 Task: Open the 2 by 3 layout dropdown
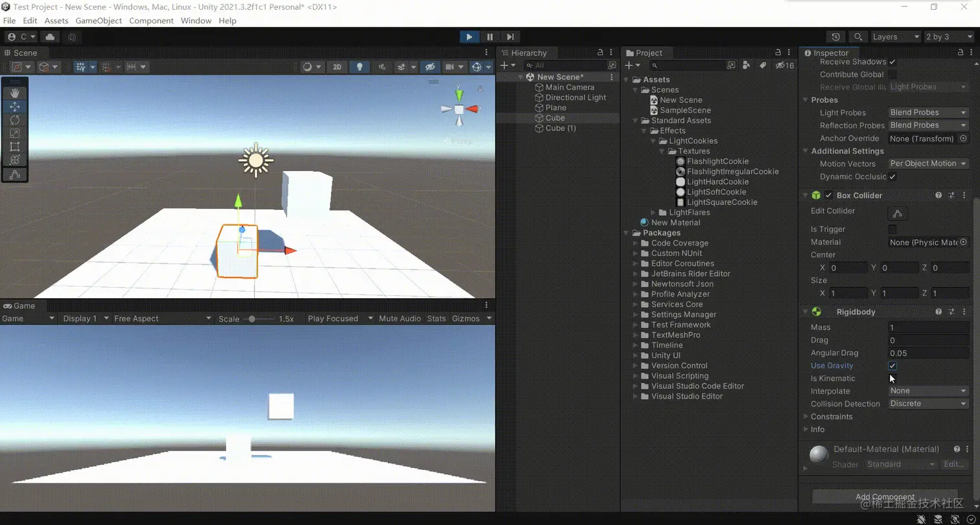point(949,37)
